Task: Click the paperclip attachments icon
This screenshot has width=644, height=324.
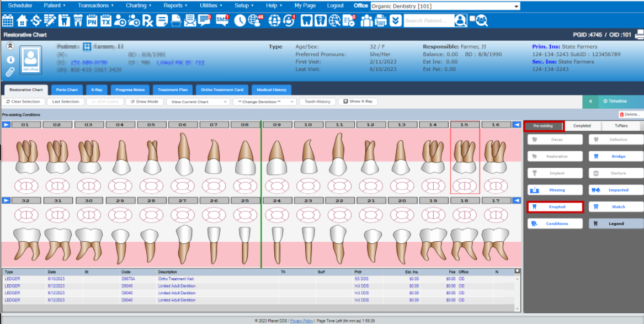Action: (10, 72)
